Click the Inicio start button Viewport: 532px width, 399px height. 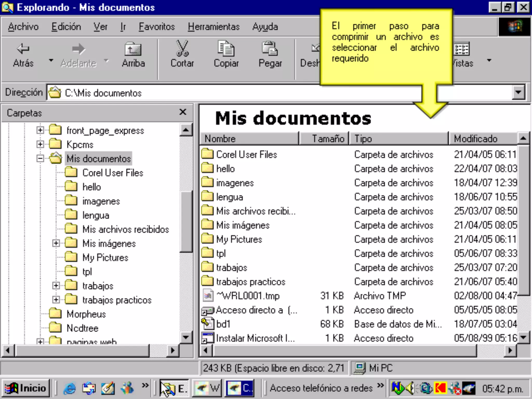point(25,388)
